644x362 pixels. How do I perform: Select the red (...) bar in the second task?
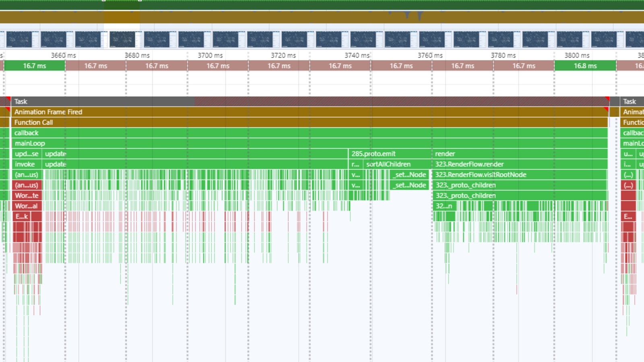(628, 185)
